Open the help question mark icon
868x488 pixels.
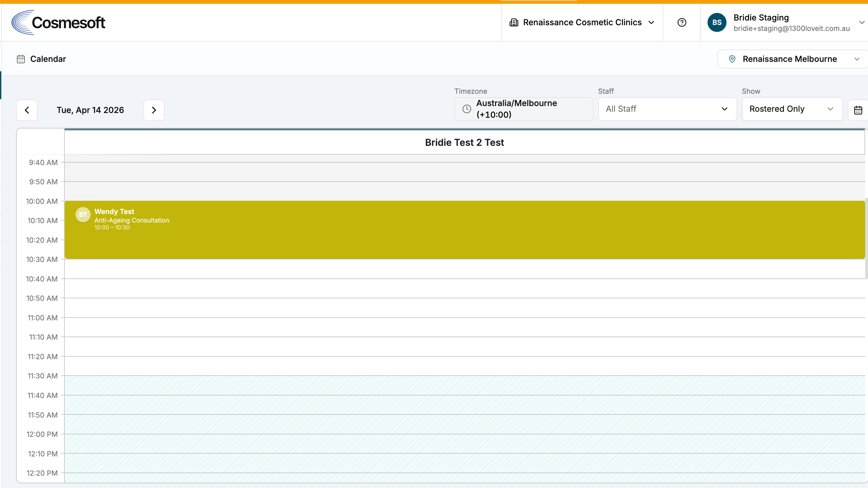coord(682,22)
